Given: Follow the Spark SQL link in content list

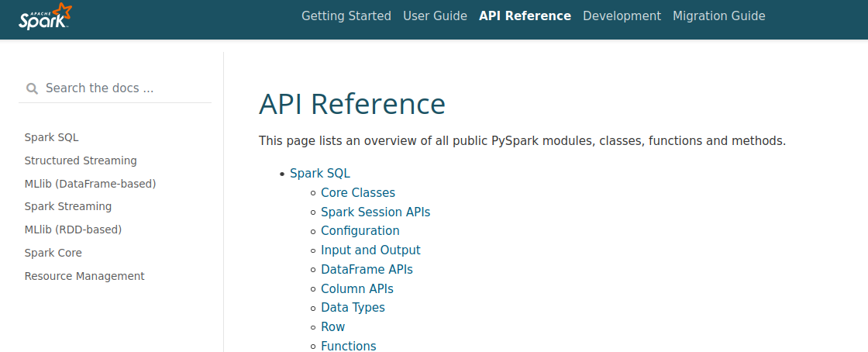Looking at the screenshot, I should [320, 173].
